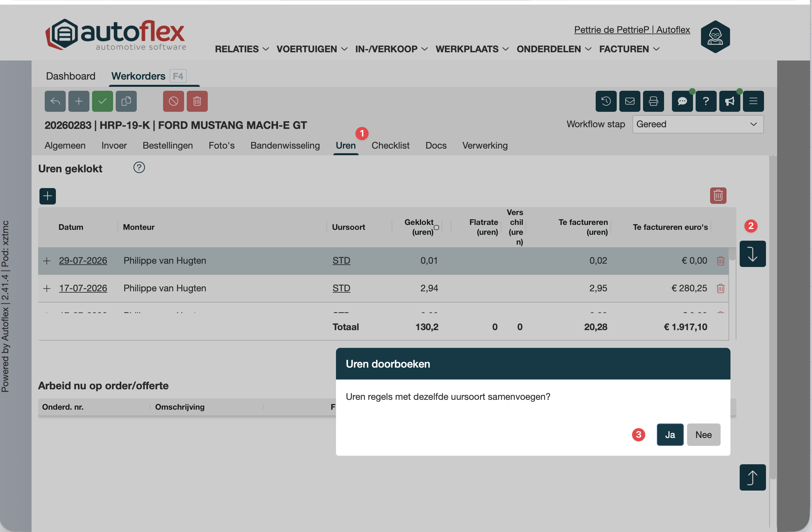Image resolution: width=812 pixels, height=532 pixels.
Task: Click the € 1.917,10 total value
Action: (685, 327)
